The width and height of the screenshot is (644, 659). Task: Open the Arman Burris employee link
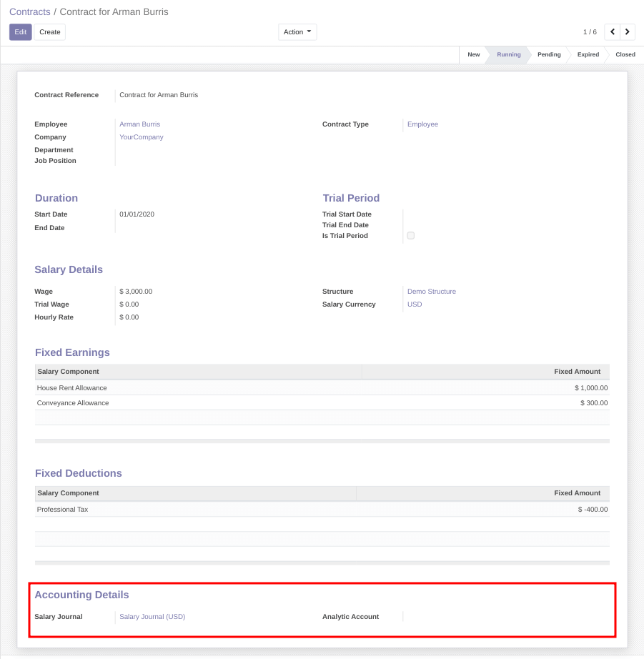point(139,124)
